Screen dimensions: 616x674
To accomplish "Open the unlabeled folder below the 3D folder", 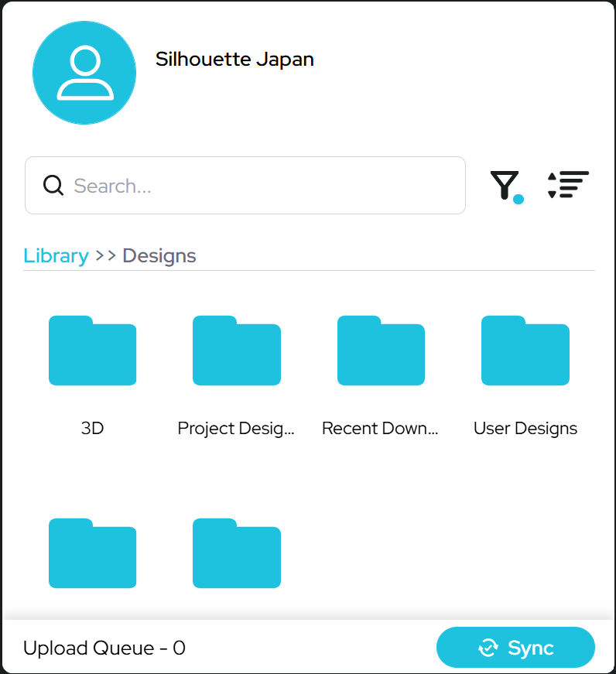I will [x=92, y=553].
